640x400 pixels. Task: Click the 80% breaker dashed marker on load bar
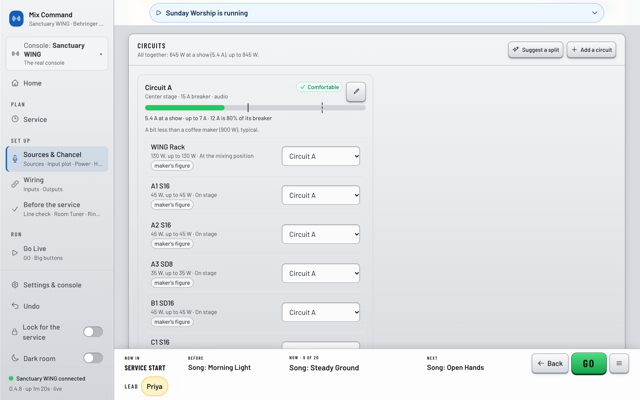(x=322, y=108)
